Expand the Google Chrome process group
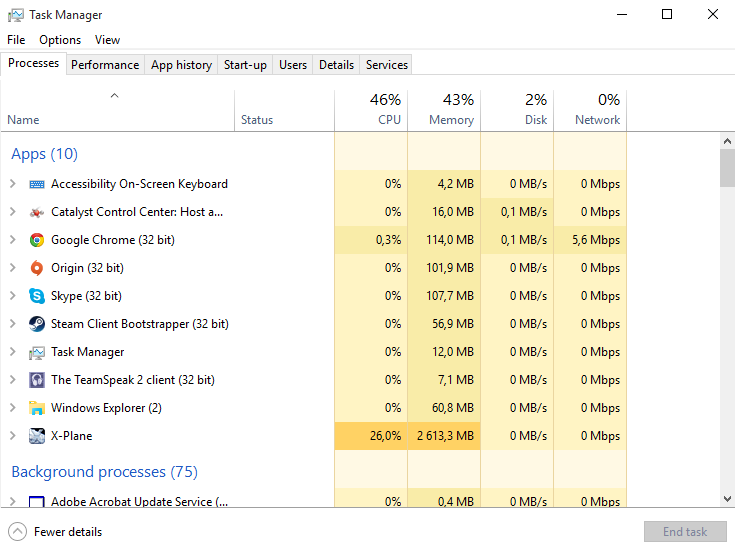 tap(13, 240)
